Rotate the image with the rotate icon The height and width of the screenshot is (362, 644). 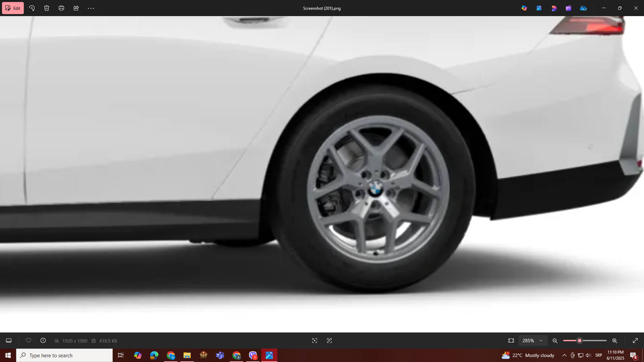click(x=32, y=8)
